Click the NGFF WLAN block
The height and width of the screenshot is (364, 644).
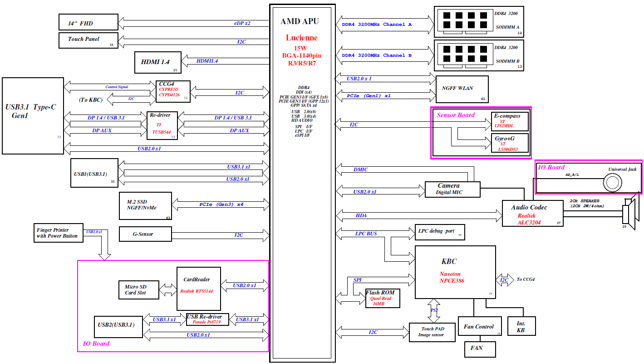coord(462,89)
